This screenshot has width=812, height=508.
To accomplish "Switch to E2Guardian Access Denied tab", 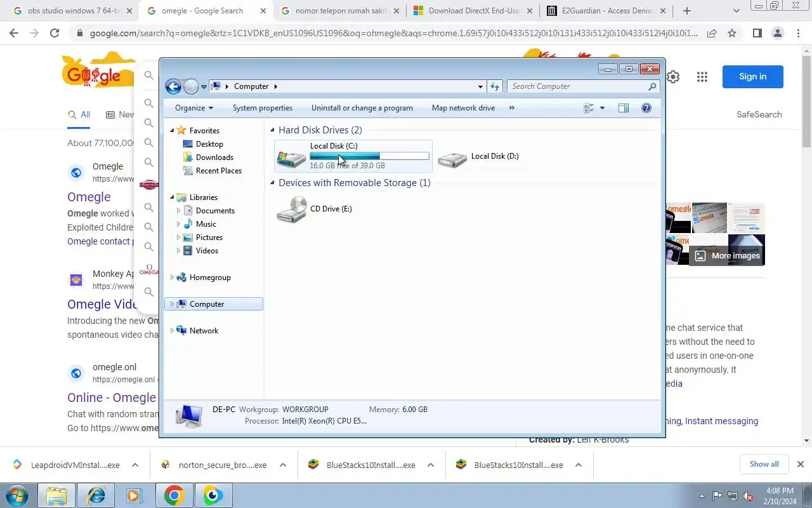I will [606, 11].
